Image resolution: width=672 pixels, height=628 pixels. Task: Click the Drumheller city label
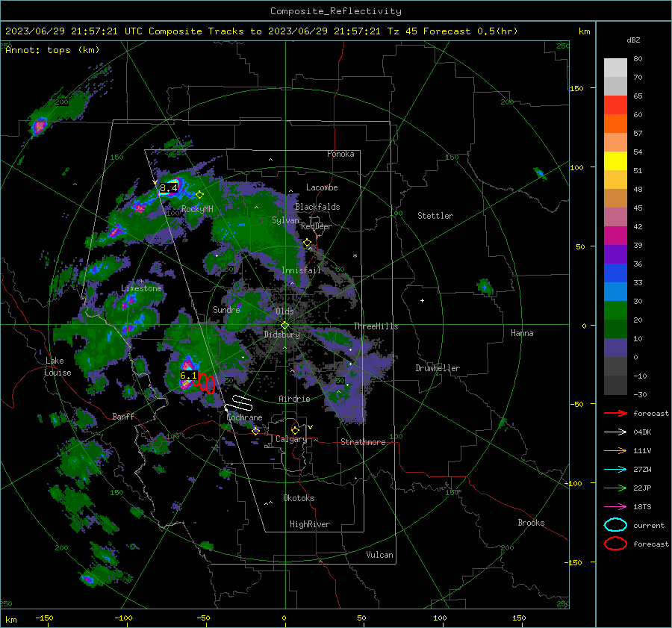pyautogui.click(x=438, y=368)
